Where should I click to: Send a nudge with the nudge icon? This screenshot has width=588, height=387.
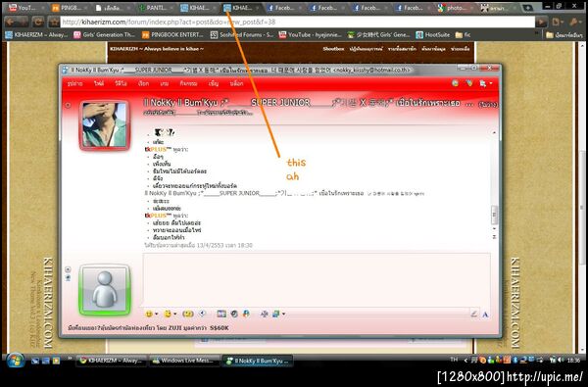(x=188, y=314)
